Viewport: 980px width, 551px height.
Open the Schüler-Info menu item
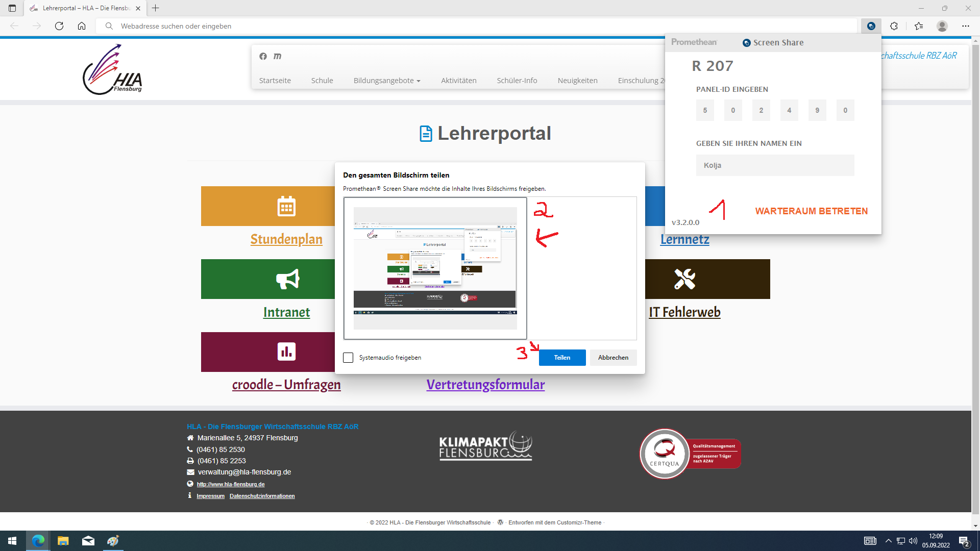tap(517, 81)
